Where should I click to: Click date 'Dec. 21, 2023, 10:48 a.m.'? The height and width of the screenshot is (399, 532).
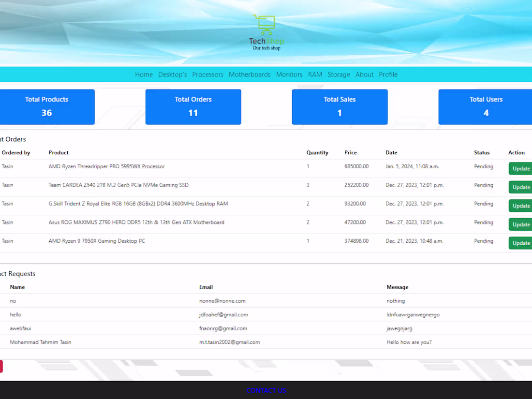click(414, 241)
